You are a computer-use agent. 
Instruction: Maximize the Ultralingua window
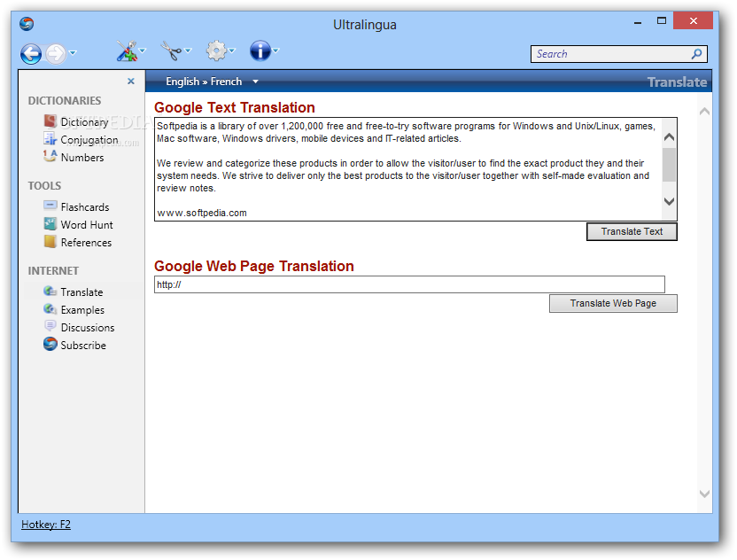point(662,20)
